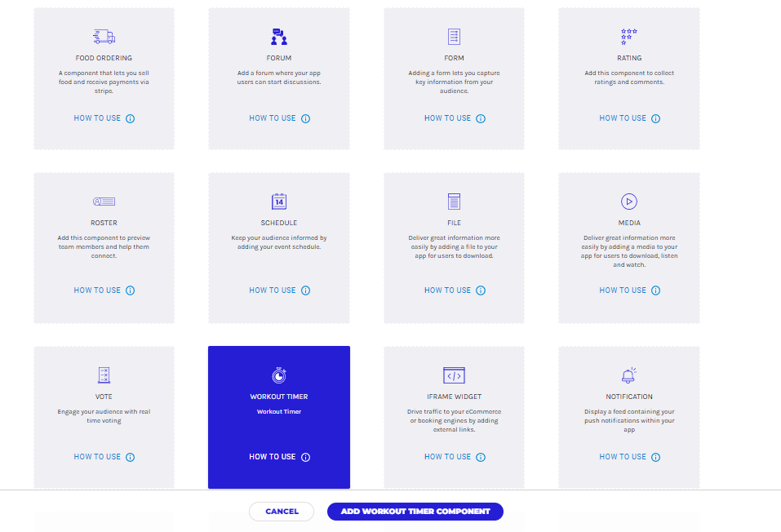Open How To Use link for Forum
Viewport: 781px width, 532px height.
(273, 118)
